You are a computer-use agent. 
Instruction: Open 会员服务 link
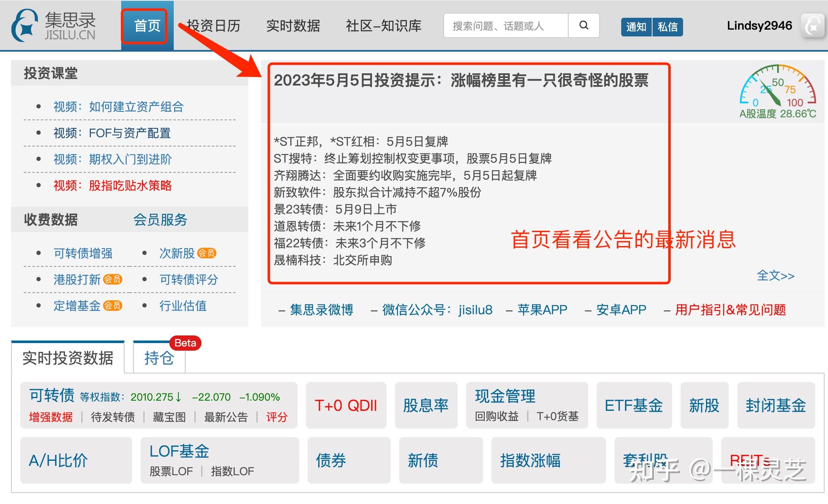point(160,219)
